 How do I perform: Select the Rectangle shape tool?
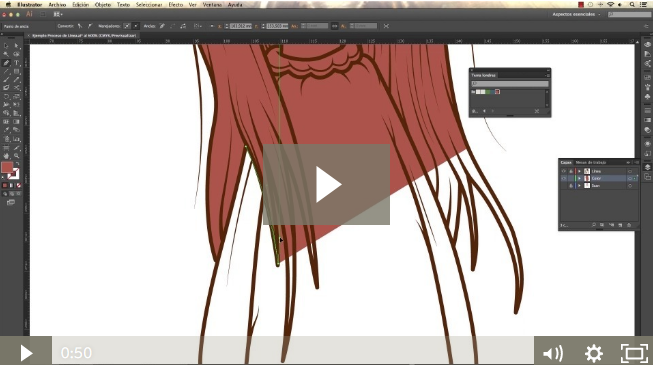16,71
